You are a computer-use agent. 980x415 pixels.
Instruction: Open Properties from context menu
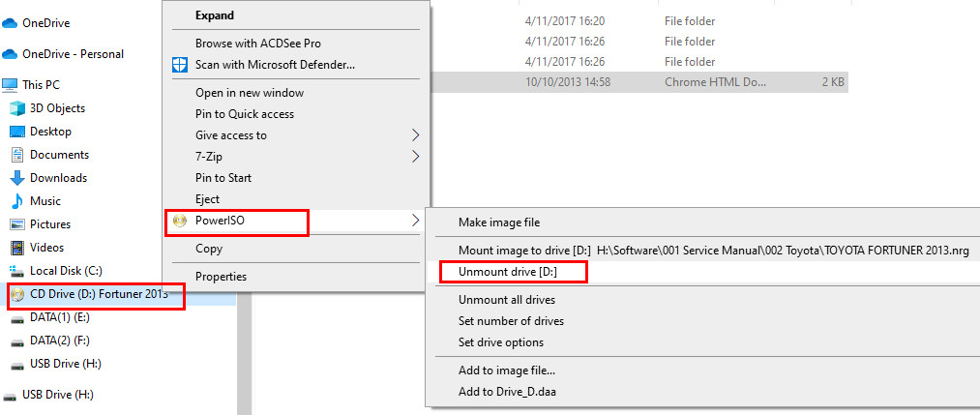[x=221, y=277]
